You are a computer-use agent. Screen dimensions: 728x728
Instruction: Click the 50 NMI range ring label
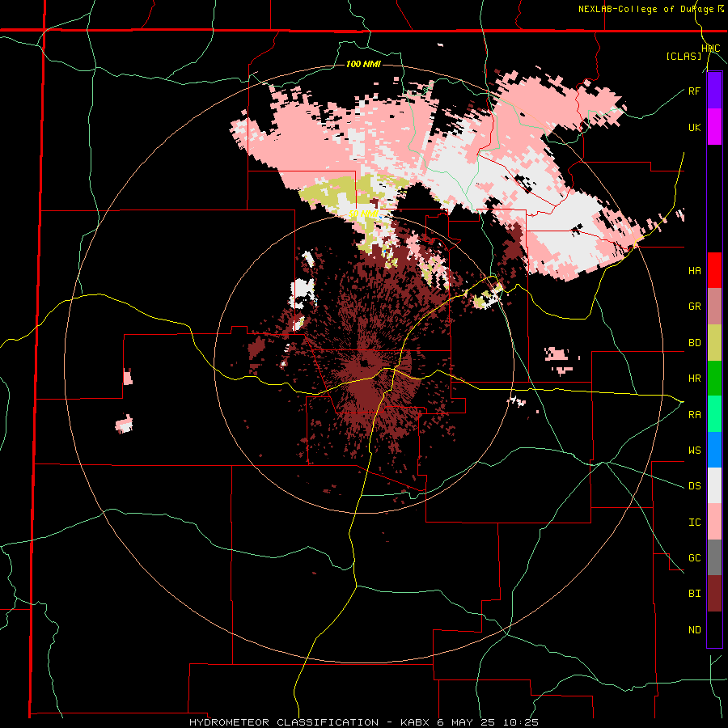point(363,214)
